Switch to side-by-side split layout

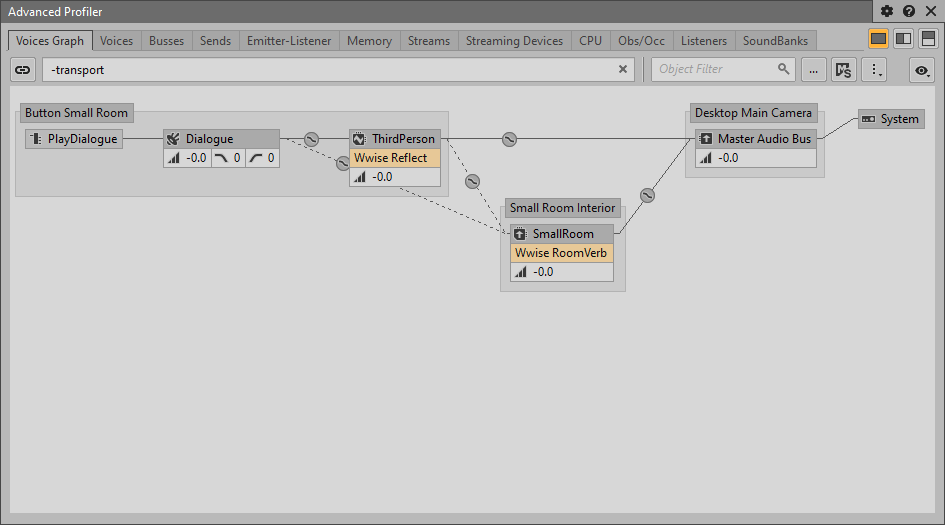(903, 39)
